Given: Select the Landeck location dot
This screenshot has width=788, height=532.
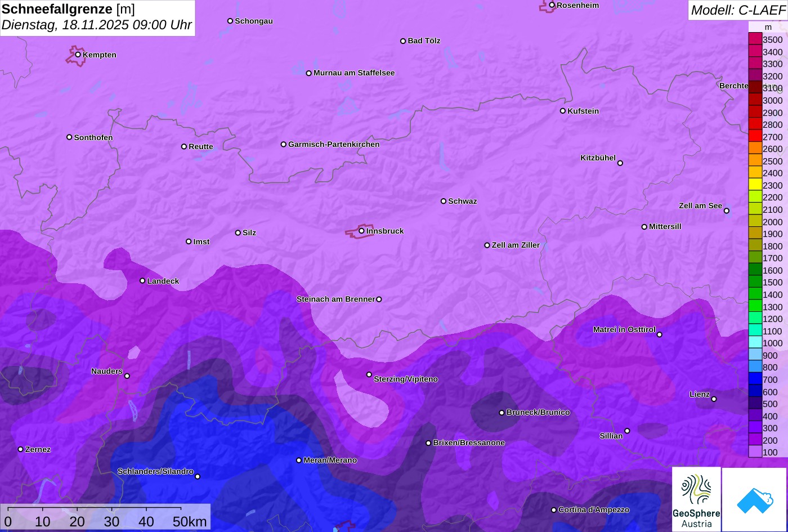Looking at the screenshot, I should click(x=142, y=281).
